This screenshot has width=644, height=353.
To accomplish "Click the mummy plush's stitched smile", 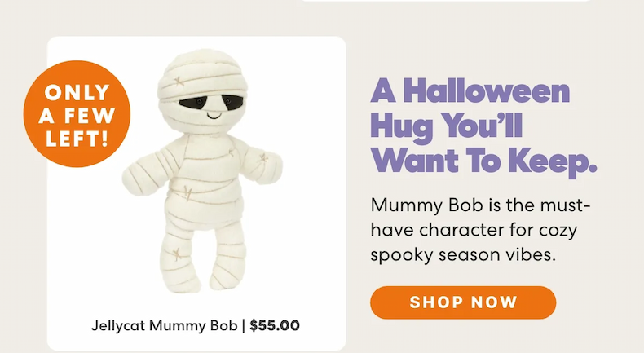I will coord(214,116).
